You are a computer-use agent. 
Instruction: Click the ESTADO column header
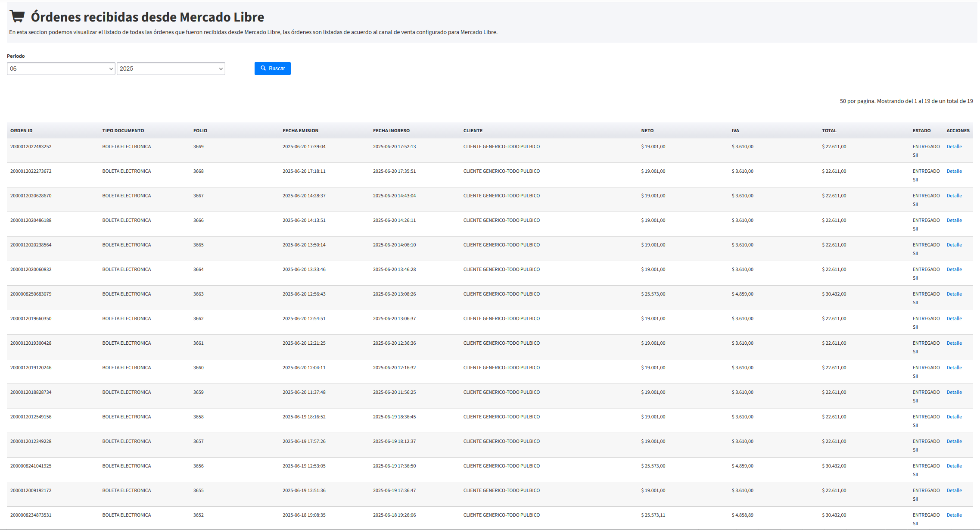coord(921,131)
